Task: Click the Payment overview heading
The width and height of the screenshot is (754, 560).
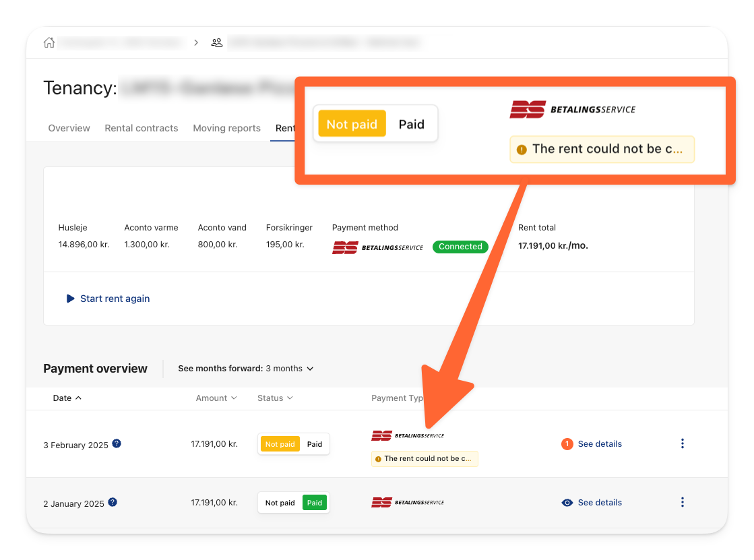Action: (x=95, y=369)
